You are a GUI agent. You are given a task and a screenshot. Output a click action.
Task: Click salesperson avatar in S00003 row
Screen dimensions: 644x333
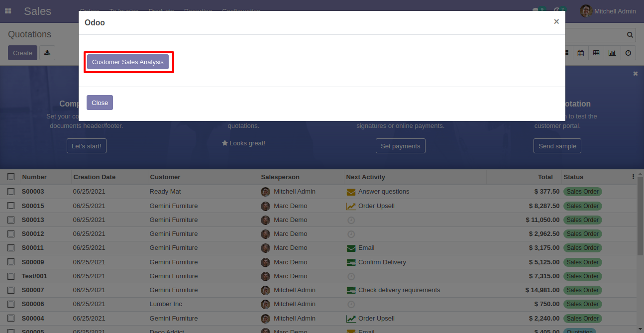coord(265,192)
